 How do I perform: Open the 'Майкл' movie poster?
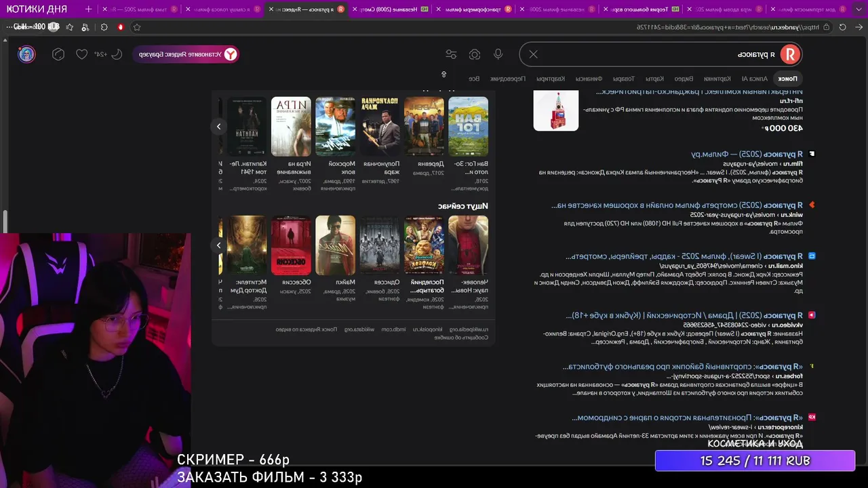pyautogui.click(x=336, y=245)
